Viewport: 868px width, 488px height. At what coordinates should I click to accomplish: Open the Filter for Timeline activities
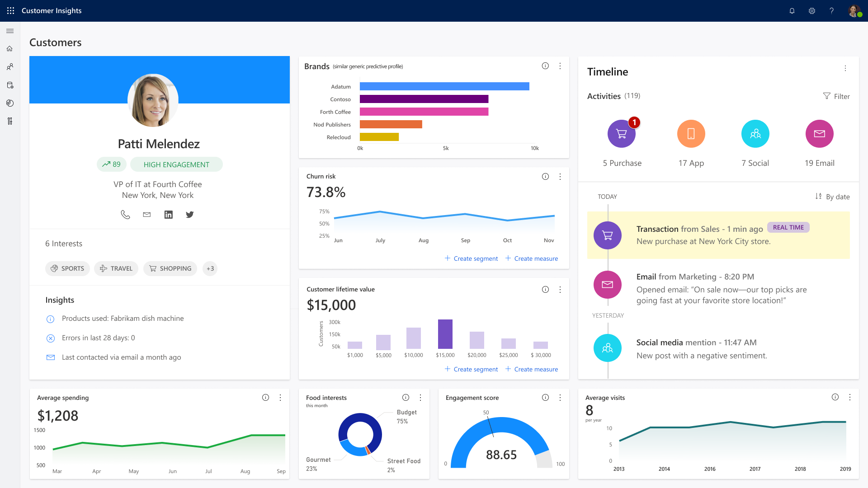click(836, 96)
